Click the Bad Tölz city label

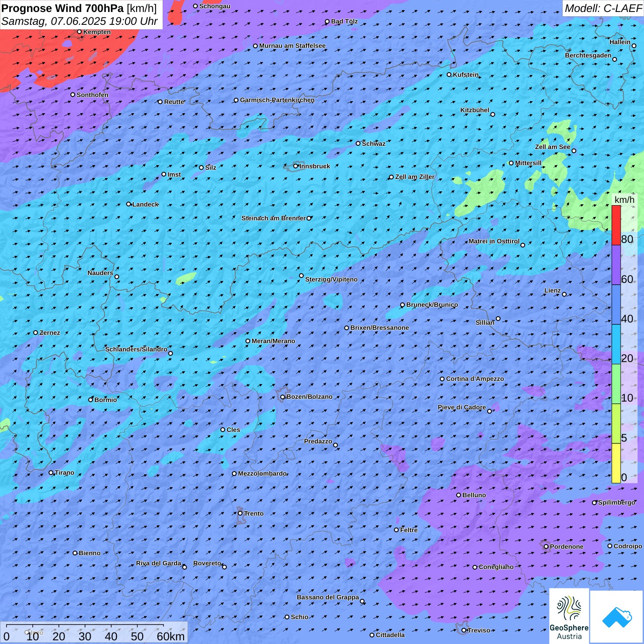(x=345, y=21)
